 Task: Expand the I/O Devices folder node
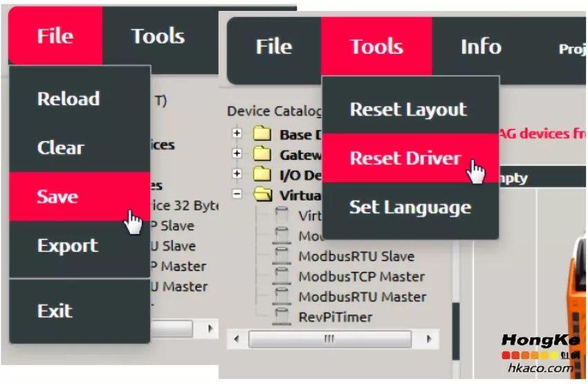tap(237, 174)
